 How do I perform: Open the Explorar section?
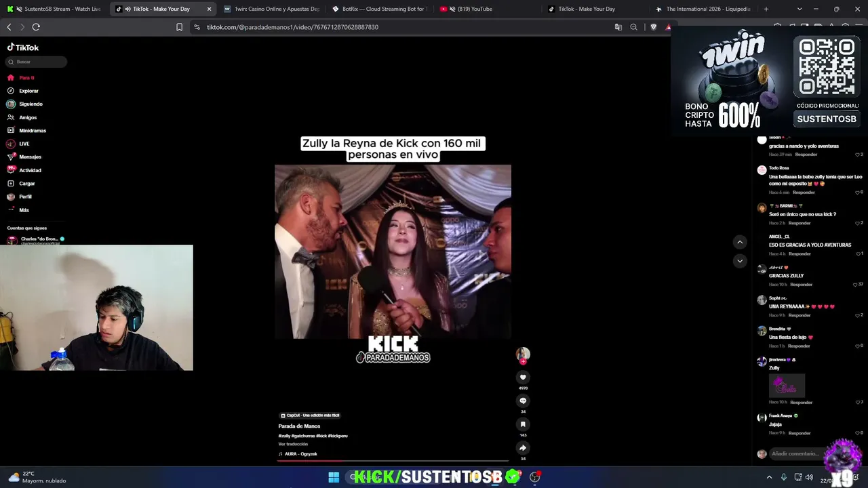click(x=23, y=91)
